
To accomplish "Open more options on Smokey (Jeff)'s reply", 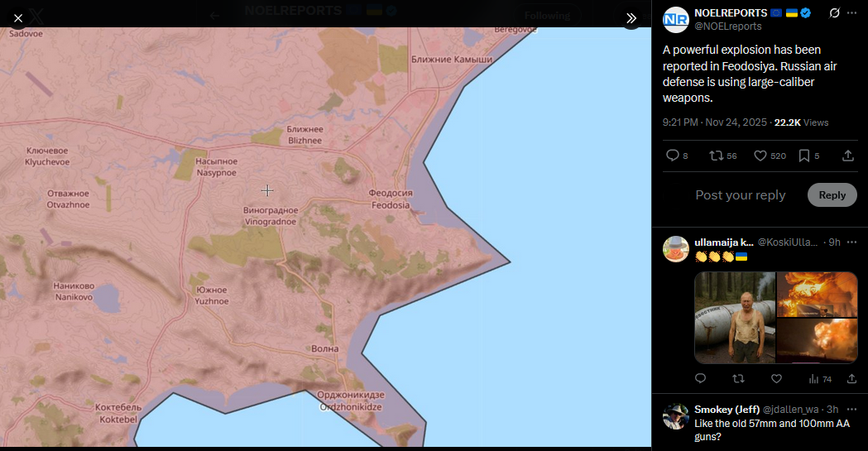I will [x=852, y=410].
